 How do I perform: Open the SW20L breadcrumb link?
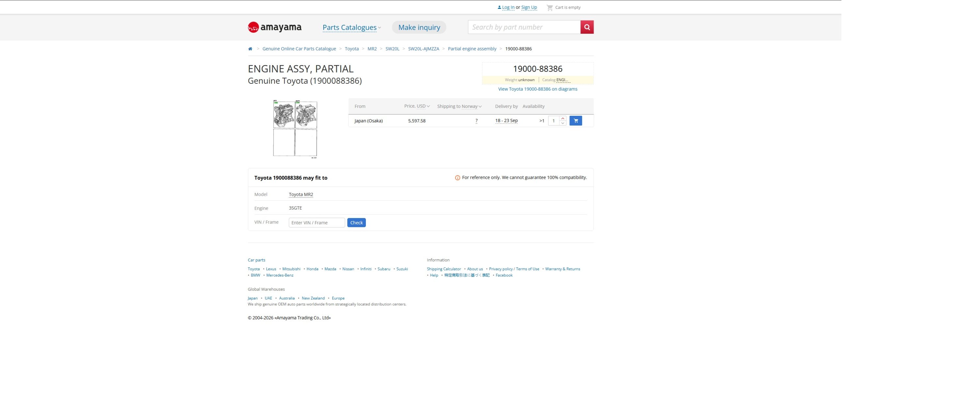click(x=392, y=49)
